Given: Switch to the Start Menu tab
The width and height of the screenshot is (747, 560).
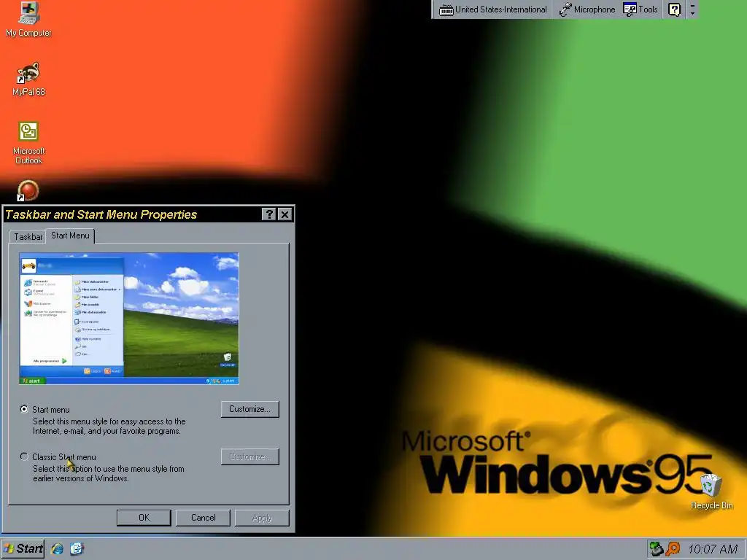Looking at the screenshot, I should pyautogui.click(x=70, y=236).
